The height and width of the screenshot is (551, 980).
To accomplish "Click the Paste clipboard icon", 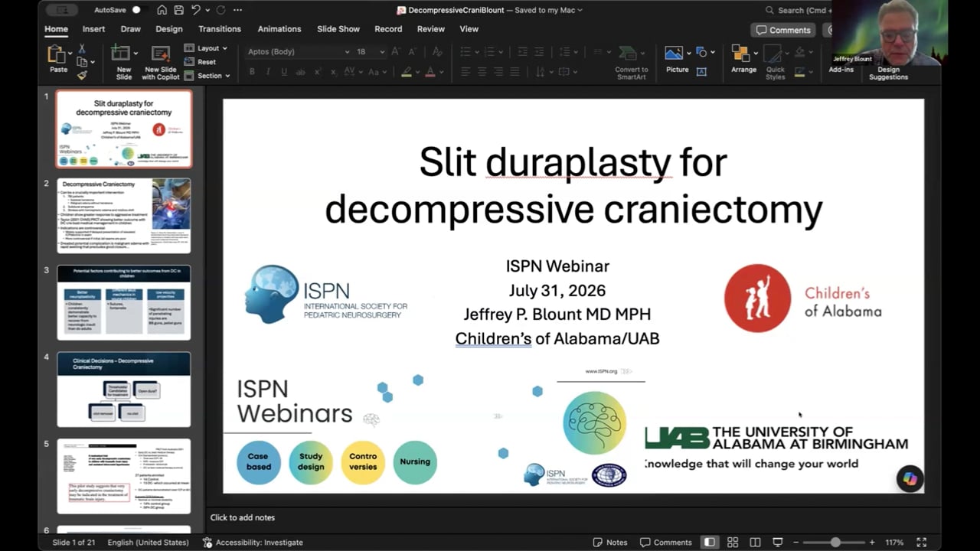I will [x=57, y=54].
